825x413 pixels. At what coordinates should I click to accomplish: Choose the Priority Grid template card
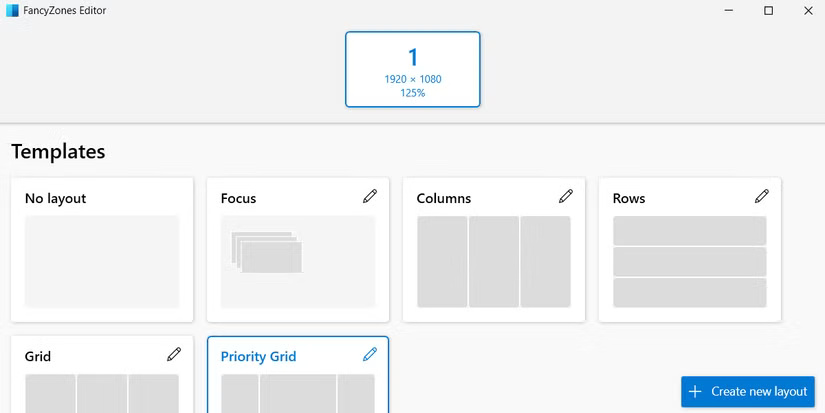298,392
